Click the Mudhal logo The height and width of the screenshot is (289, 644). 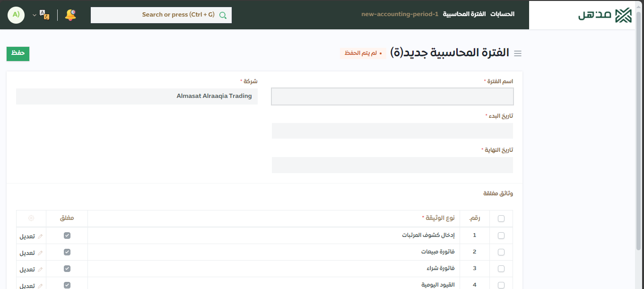coord(605,15)
